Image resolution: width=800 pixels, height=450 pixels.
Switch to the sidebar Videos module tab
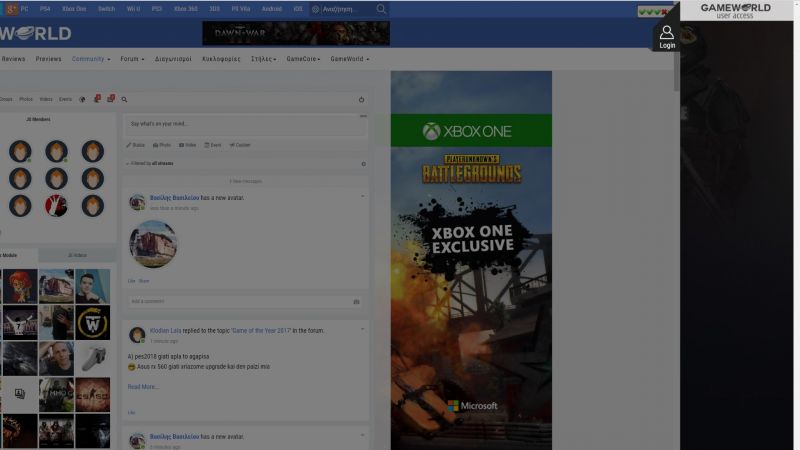coord(78,255)
